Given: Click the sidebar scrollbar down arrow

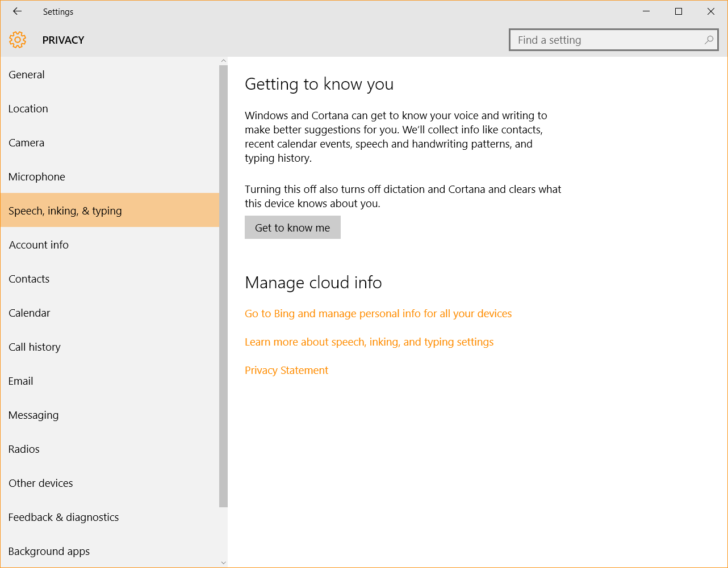Looking at the screenshot, I should click(x=223, y=563).
